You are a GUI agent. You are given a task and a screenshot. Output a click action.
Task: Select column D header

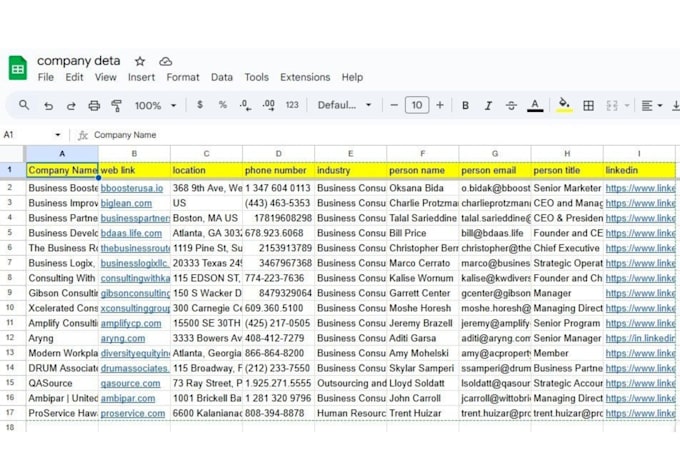coord(278,154)
